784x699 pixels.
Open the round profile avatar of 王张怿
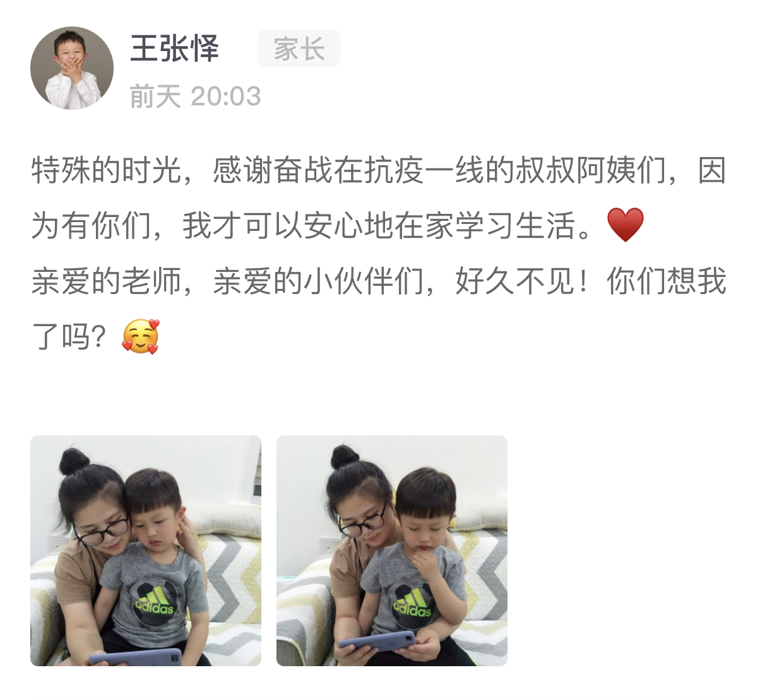point(72,68)
